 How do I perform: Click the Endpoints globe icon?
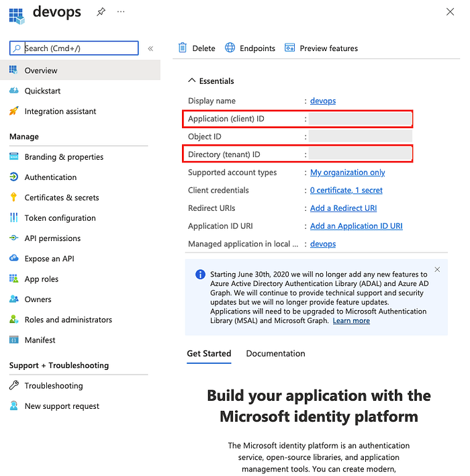(x=230, y=48)
